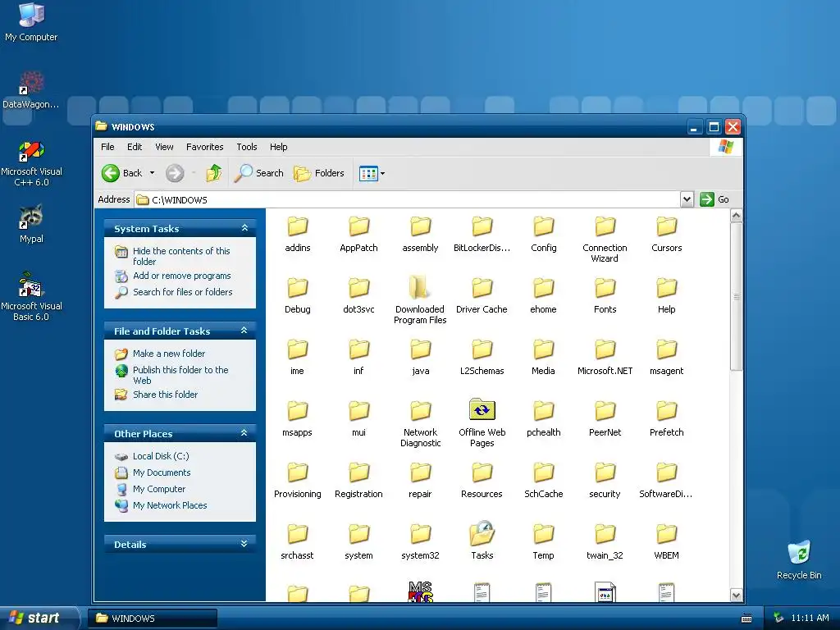This screenshot has width=840, height=630.
Task: Collapse the File and Folder Tasks panel
Action: pyautogui.click(x=244, y=331)
